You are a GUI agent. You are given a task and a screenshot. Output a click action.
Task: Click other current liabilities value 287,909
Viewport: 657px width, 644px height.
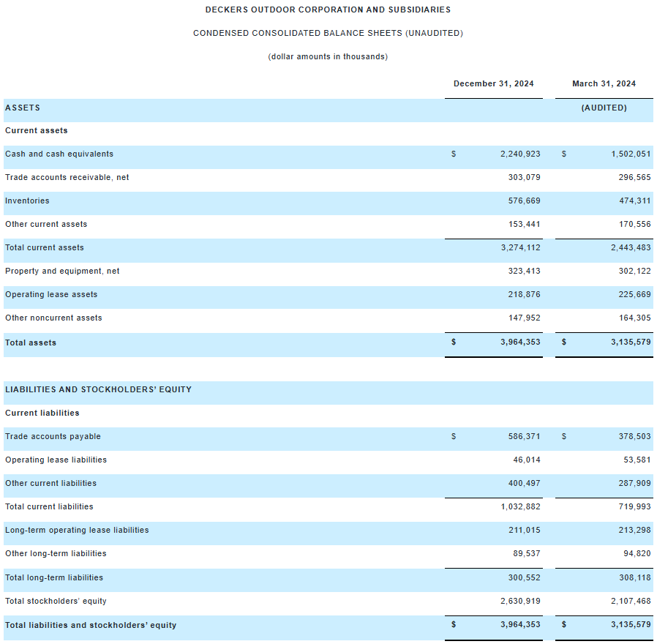pos(634,484)
